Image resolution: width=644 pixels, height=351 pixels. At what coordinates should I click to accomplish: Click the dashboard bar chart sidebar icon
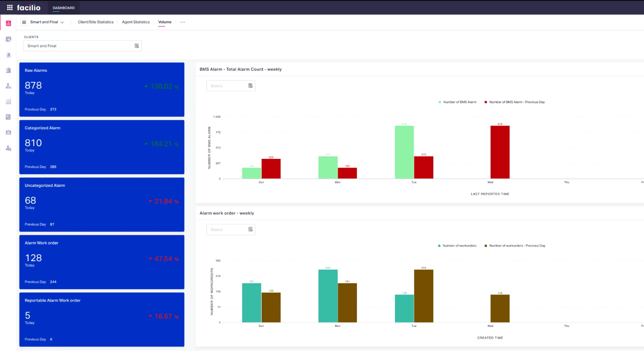tap(8, 23)
